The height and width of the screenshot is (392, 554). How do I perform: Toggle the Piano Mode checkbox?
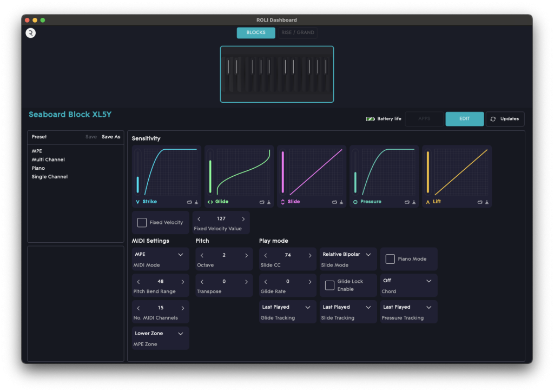[390, 259]
